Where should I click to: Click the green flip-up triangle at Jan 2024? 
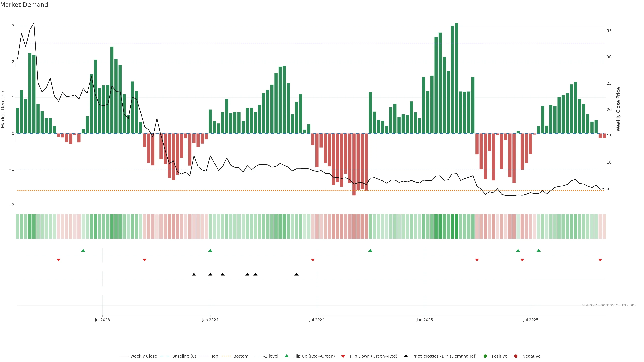pos(210,250)
